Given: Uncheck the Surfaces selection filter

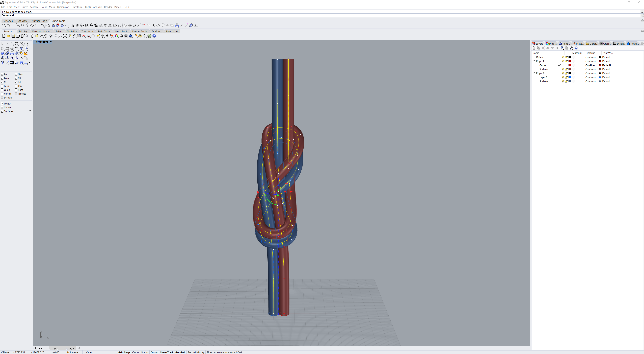Looking at the screenshot, I should [2, 111].
